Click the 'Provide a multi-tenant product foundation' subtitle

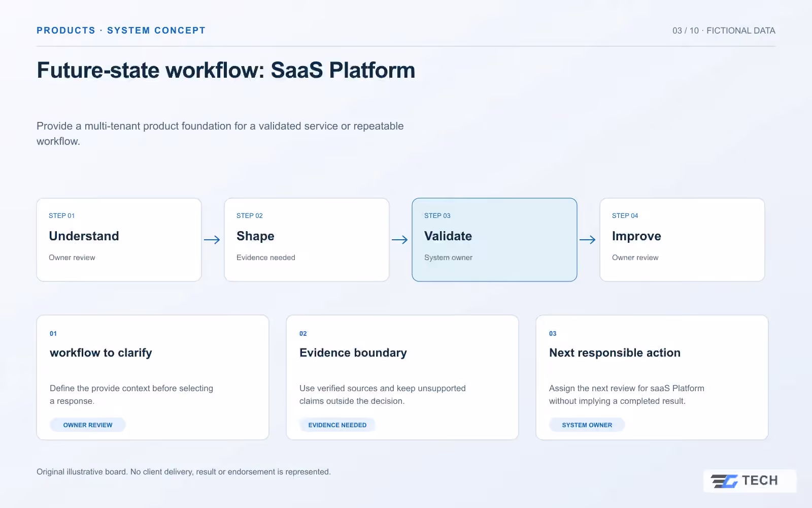point(220,134)
